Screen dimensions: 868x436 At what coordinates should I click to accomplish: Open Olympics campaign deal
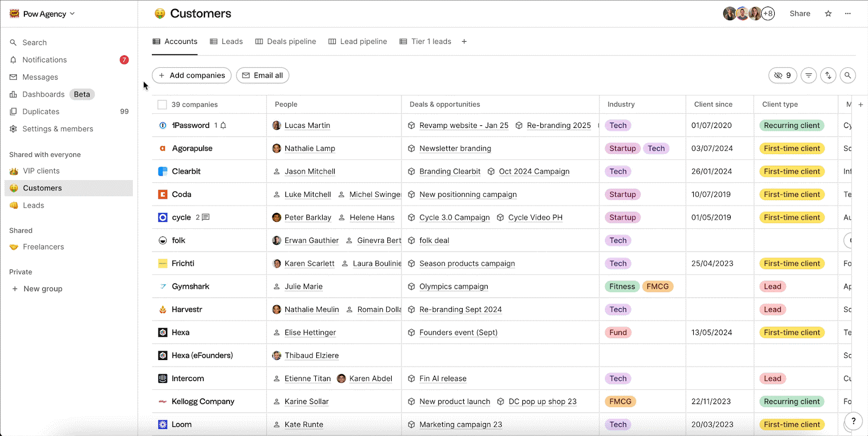pyautogui.click(x=454, y=286)
